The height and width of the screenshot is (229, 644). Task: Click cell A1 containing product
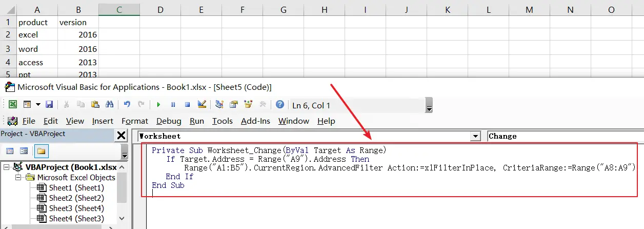tap(37, 22)
